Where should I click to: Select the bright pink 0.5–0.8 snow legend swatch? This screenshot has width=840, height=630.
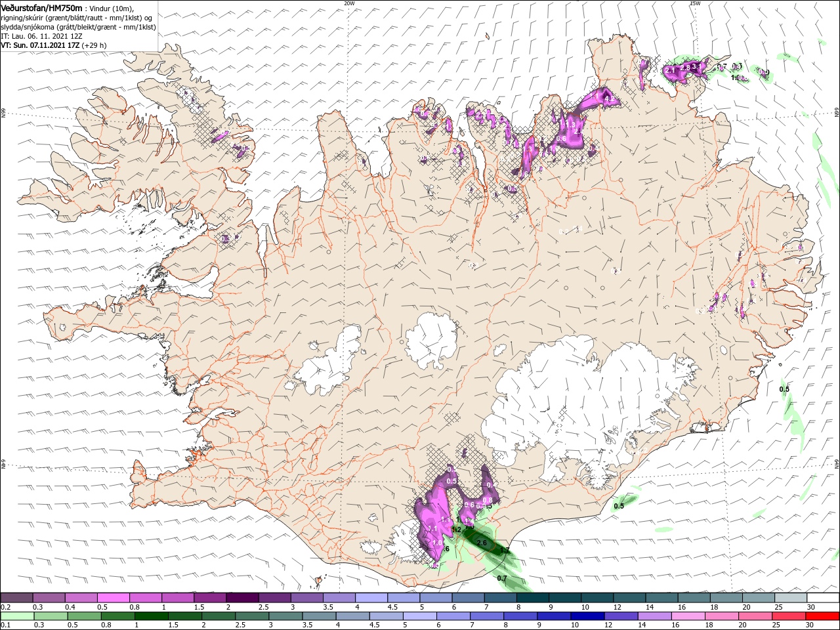click(113, 597)
